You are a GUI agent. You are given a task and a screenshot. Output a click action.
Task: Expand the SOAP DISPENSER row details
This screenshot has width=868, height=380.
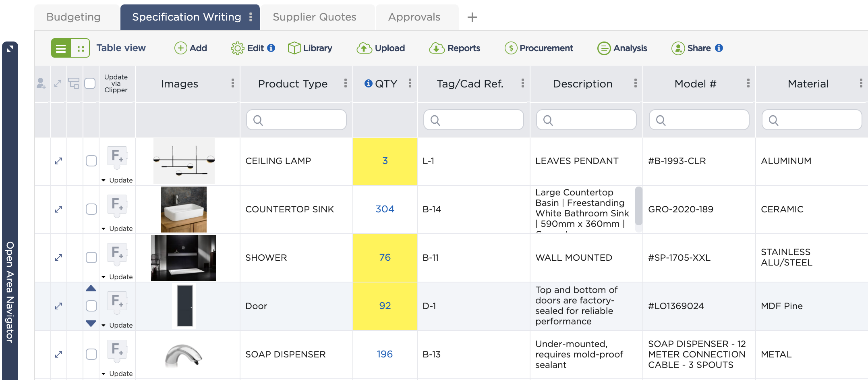(58, 354)
